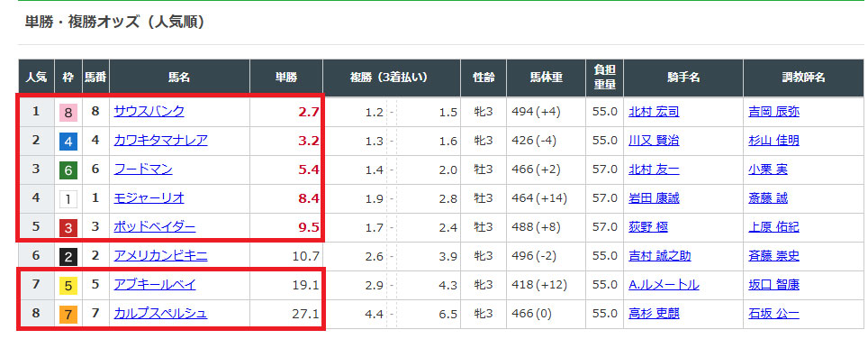Click the 人気 column header
868x339 pixels.
pos(37,77)
